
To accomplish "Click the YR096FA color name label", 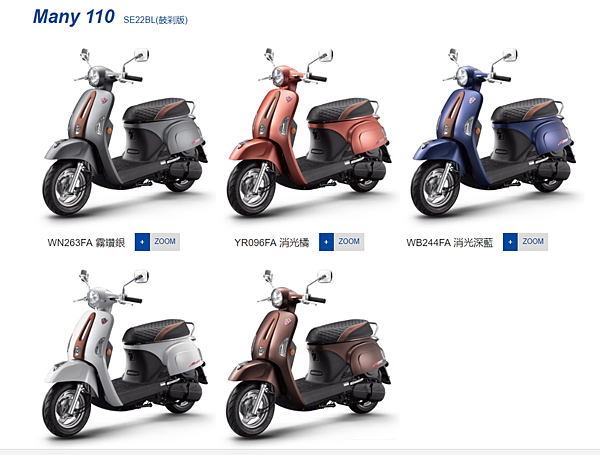I will click(x=272, y=243).
